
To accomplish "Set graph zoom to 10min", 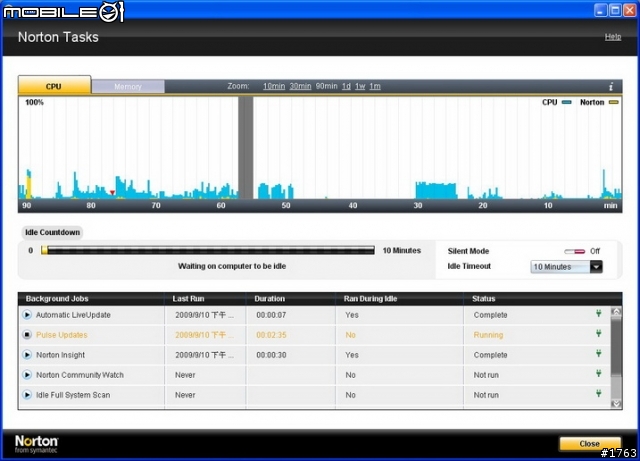I will tap(274, 86).
